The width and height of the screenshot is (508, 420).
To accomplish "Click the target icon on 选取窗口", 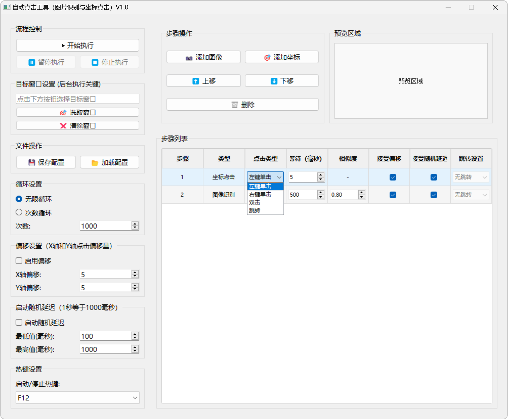I will [63, 113].
